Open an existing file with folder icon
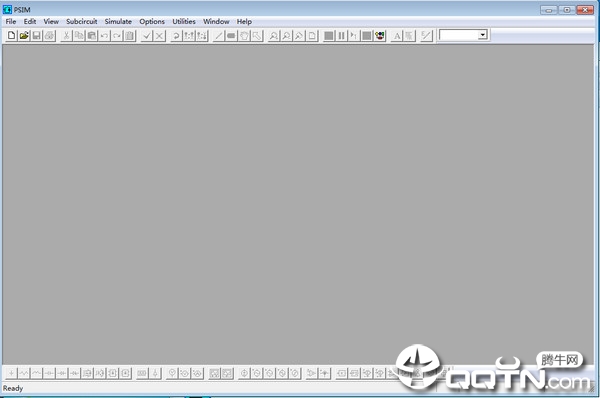This screenshot has width=600, height=398. [x=24, y=36]
